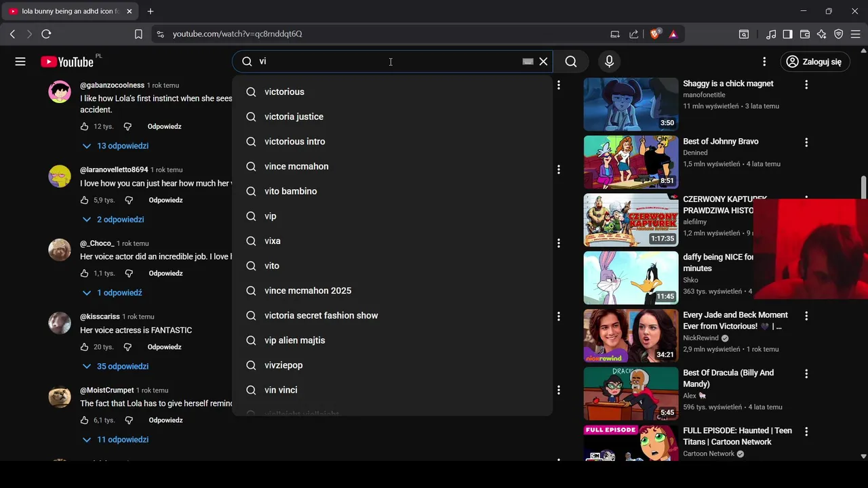Dislike the comment by @MoistCrumpet

pos(129,420)
